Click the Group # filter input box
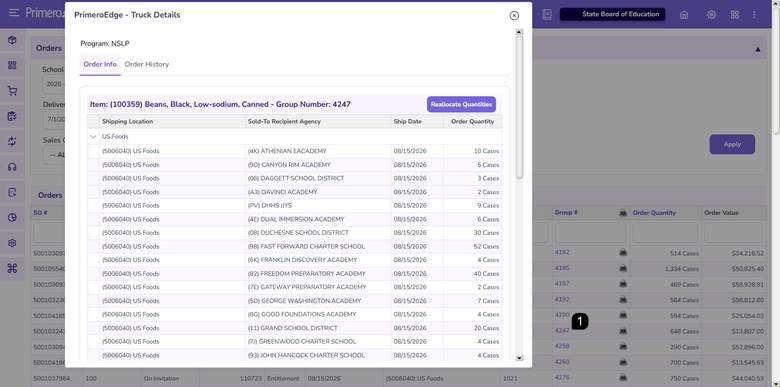The height and width of the screenshot is (387, 780). pyautogui.click(x=590, y=233)
